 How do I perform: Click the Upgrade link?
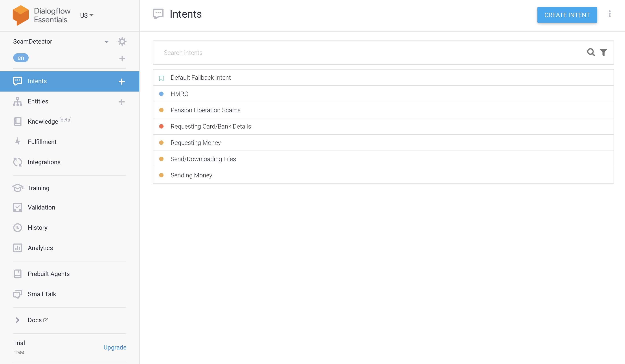115,347
